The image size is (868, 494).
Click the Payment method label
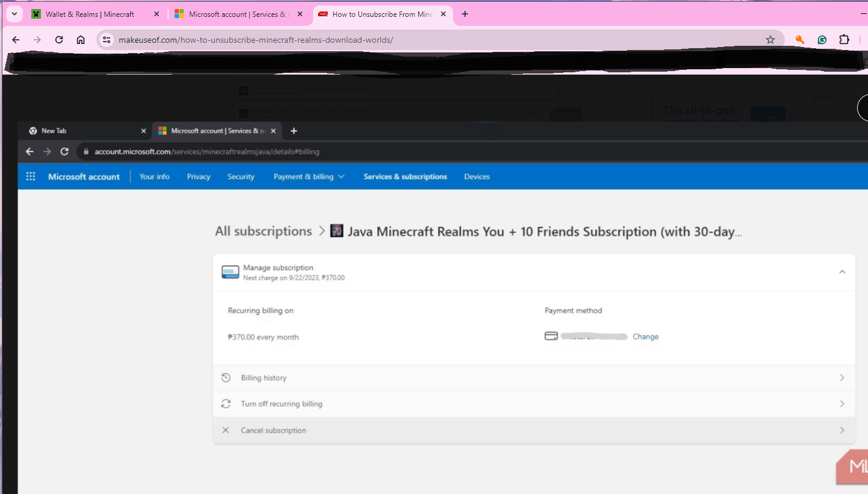click(573, 311)
